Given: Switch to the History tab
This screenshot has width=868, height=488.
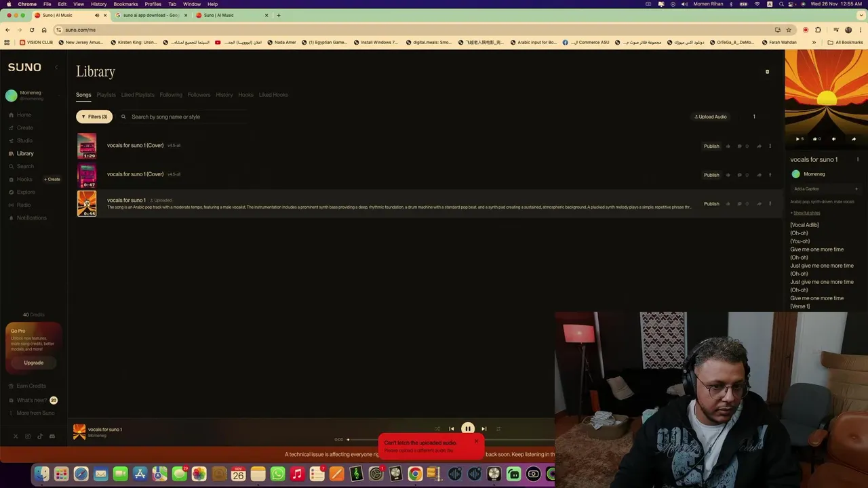Looking at the screenshot, I should pyautogui.click(x=224, y=95).
